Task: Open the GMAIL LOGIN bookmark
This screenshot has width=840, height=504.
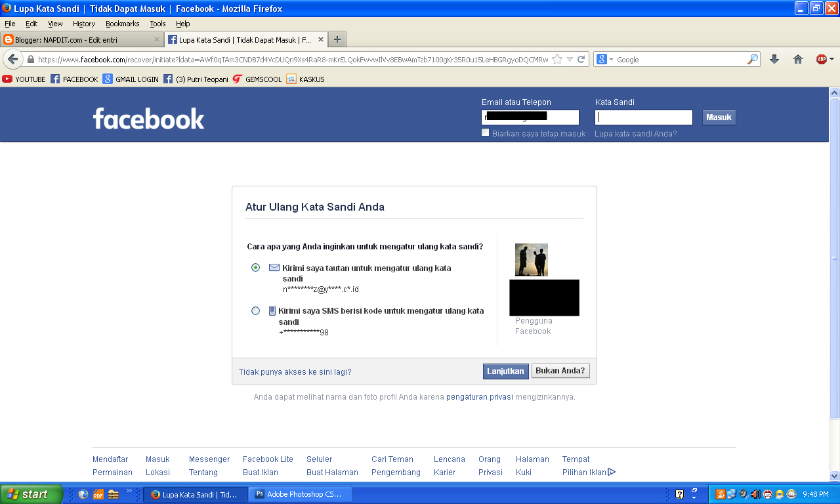Action: [131, 79]
